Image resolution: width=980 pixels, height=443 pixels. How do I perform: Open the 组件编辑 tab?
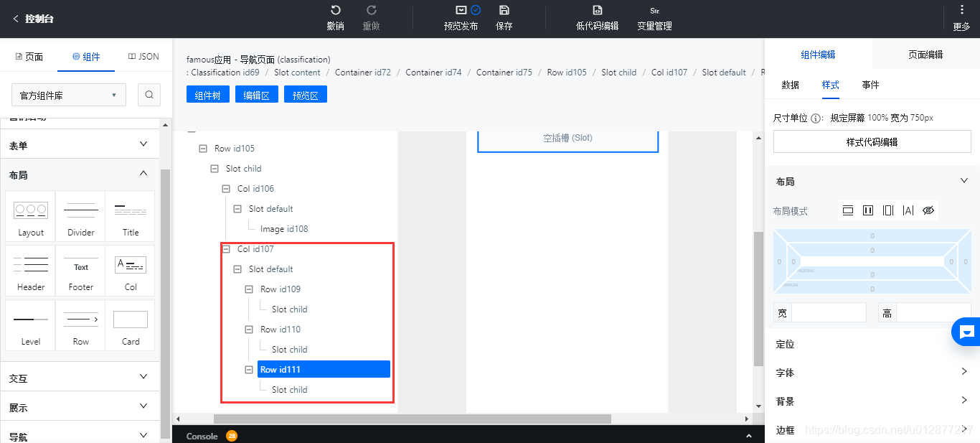(x=819, y=55)
